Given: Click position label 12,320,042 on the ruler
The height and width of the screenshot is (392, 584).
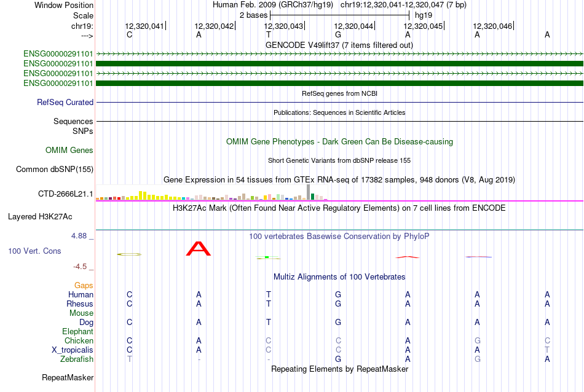Looking at the screenshot, I should (x=214, y=26).
